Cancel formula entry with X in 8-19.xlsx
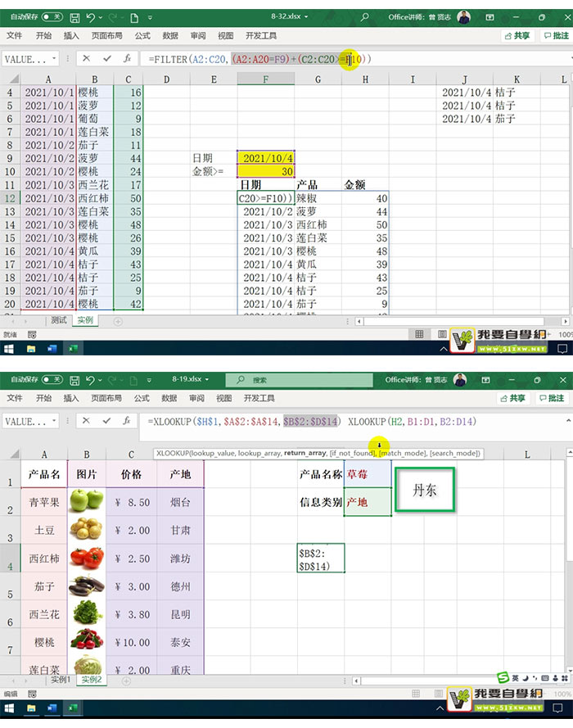This screenshot has height=728, width=573. (86, 421)
